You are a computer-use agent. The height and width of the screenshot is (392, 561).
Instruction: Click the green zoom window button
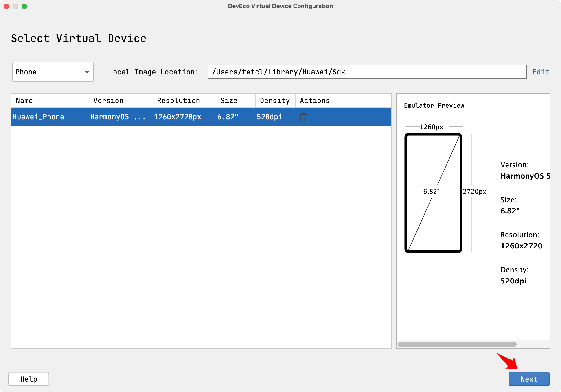coord(24,6)
